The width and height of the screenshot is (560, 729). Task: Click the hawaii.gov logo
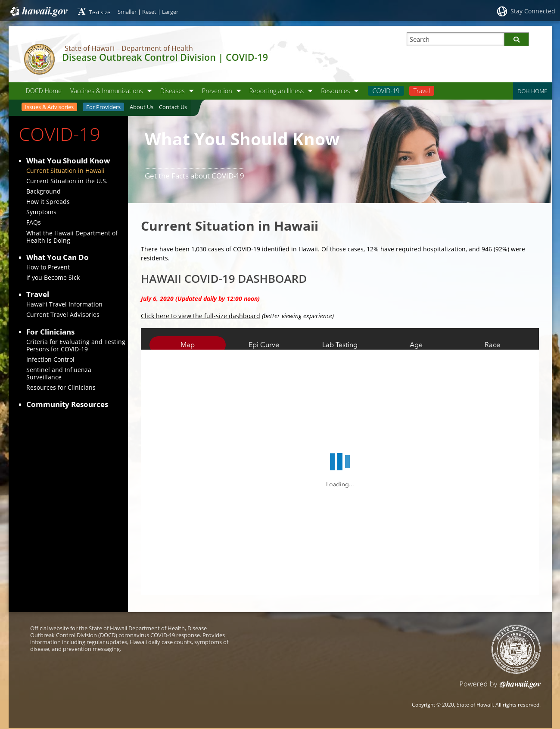coord(39,11)
